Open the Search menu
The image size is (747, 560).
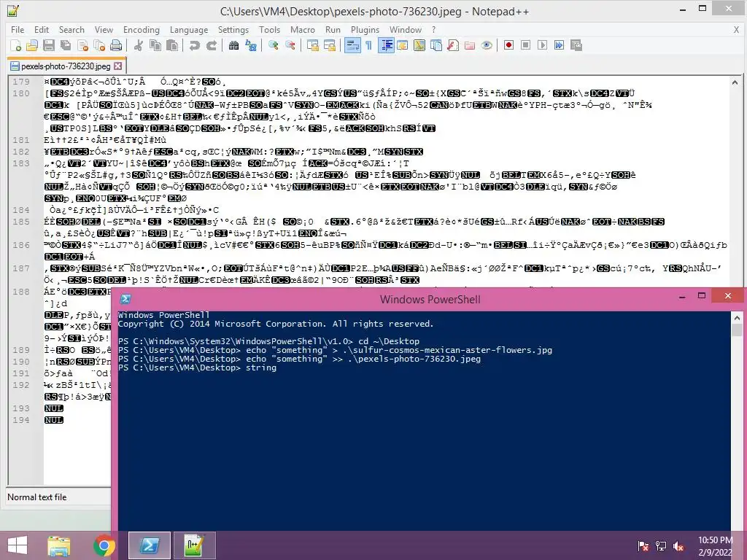coord(71,29)
